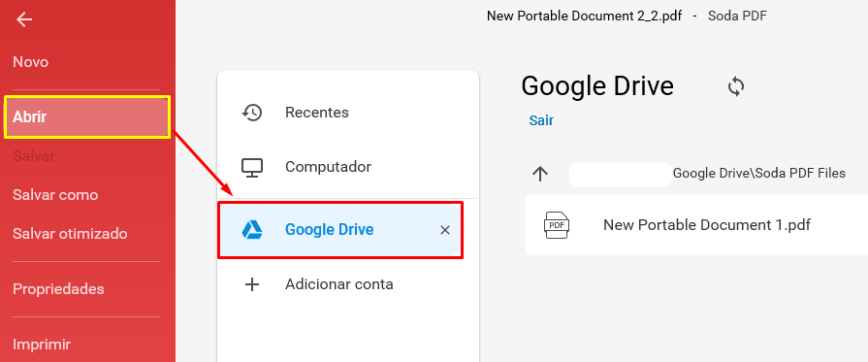
Task: Click the Recentes clock history icon
Action: tap(252, 113)
